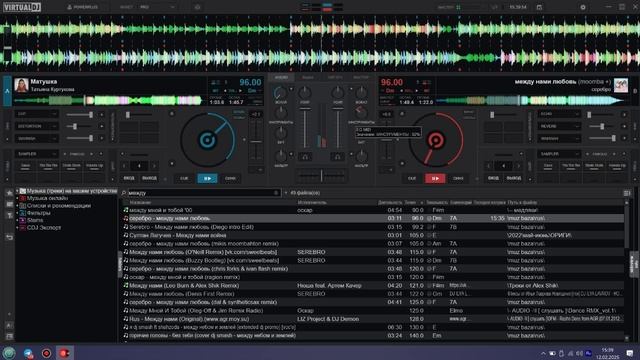Open right deck ECHO effect dropdown
The image size is (640, 360).
tap(558, 114)
